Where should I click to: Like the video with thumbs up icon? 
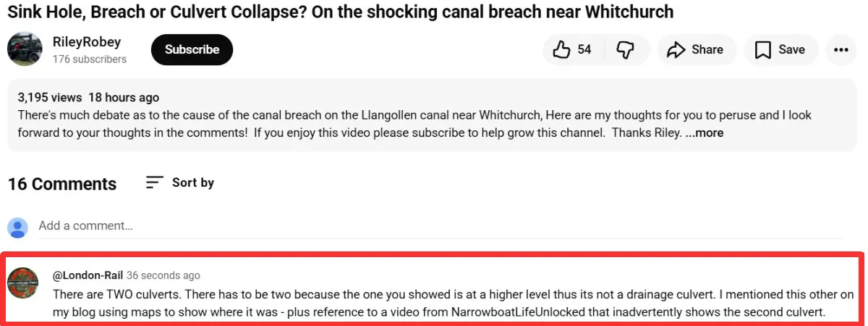(562, 49)
